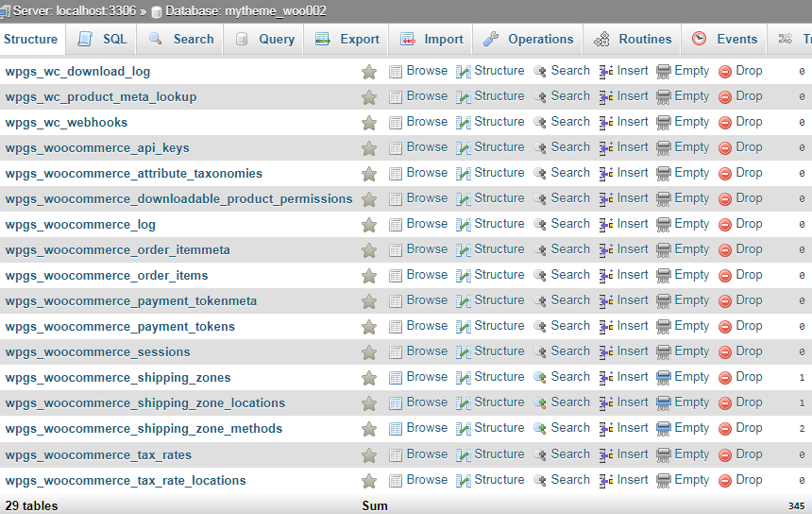The width and height of the screenshot is (812, 514).
Task: Click red Drop icon for wpgs_woocommerce_payment_tokenmeta
Action: tap(725, 301)
